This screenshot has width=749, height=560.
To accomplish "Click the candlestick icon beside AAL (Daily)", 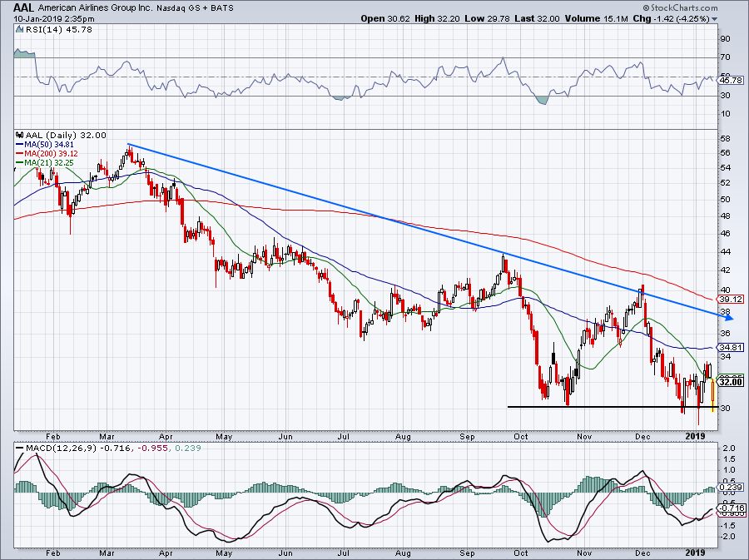I will [19, 135].
